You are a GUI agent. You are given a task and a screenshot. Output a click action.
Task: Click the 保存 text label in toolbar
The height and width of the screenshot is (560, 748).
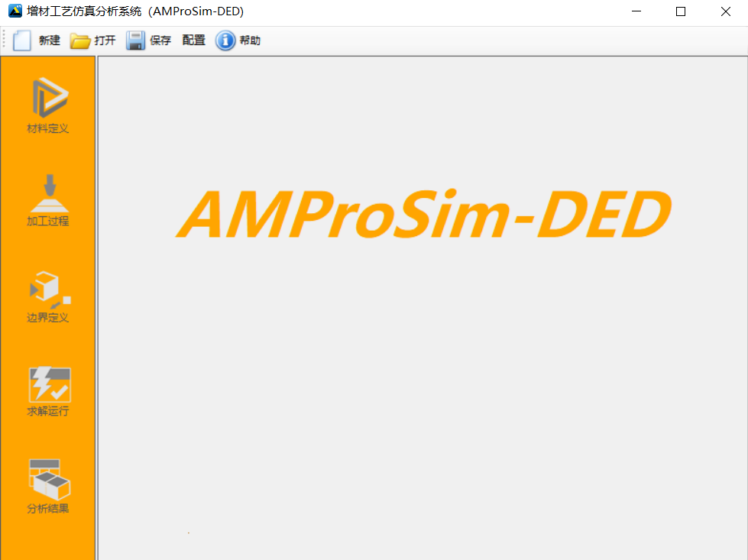coord(160,40)
